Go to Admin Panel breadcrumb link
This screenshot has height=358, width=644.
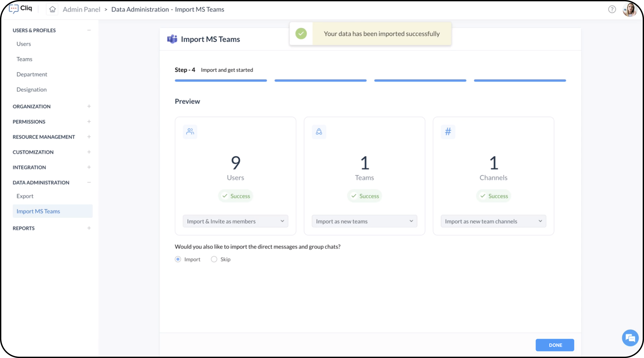click(x=81, y=9)
